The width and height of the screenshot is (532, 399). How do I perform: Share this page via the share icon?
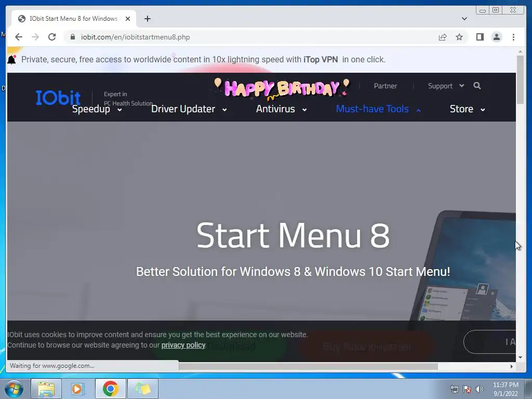pyautogui.click(x=443, y=37)
